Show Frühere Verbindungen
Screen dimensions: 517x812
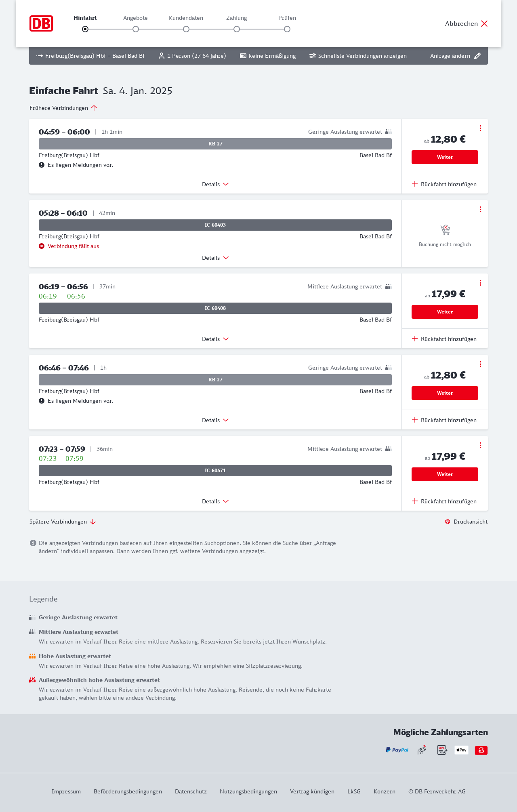(x=63, y=108)
